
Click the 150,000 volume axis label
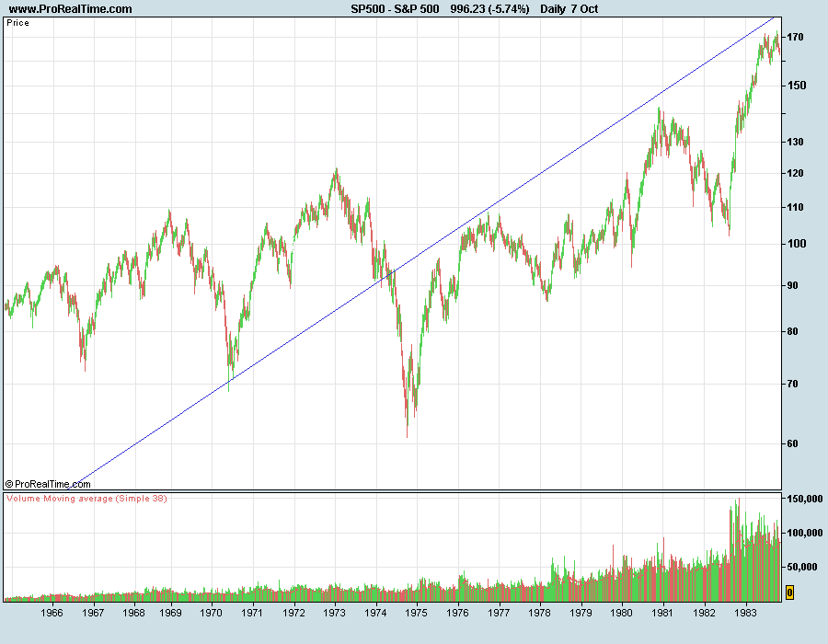pyautogui.click(x=805, y=499)
